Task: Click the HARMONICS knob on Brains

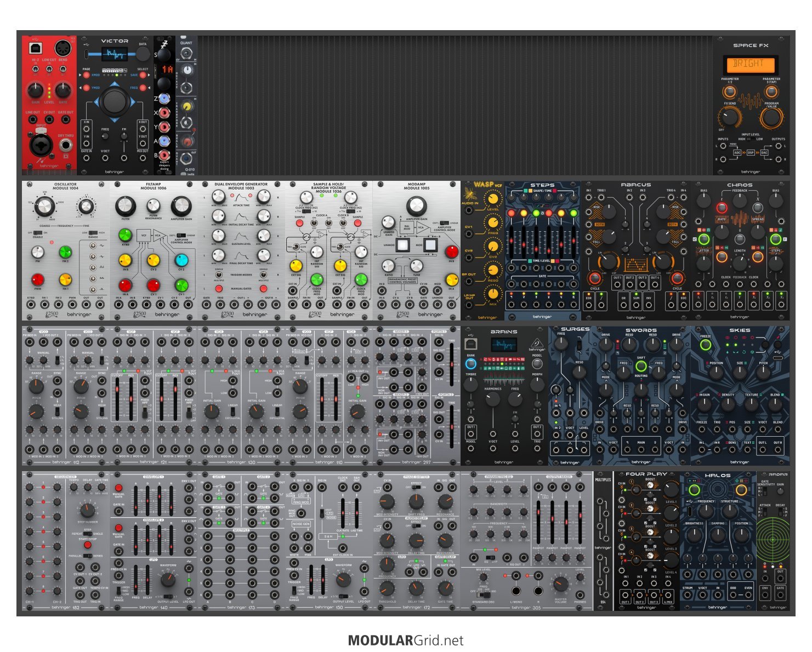Action: coord(493,399)
